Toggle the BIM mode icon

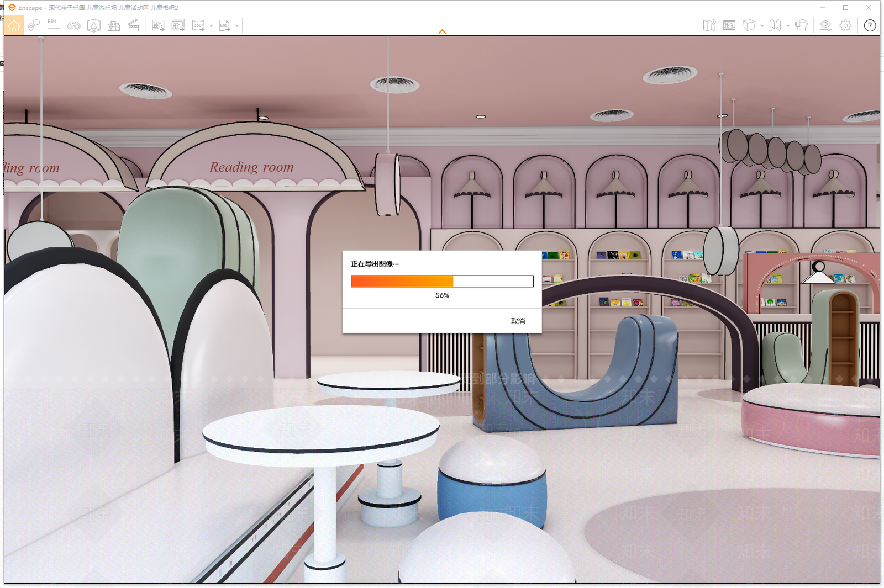click(x=54, y=25)
